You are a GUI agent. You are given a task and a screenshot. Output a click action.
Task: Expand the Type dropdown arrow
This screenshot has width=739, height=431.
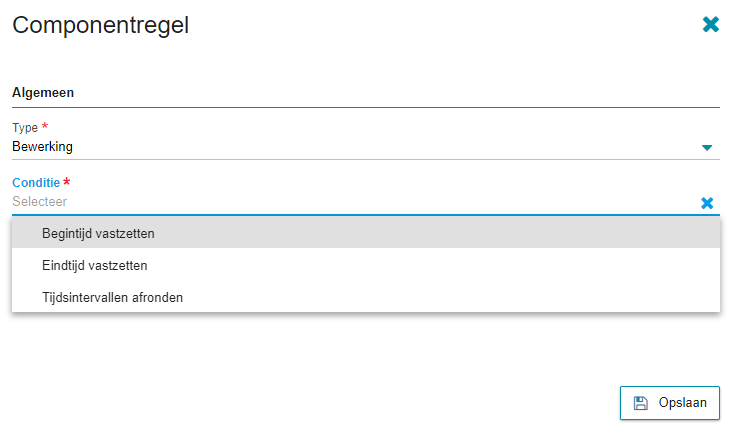(706, 148)
